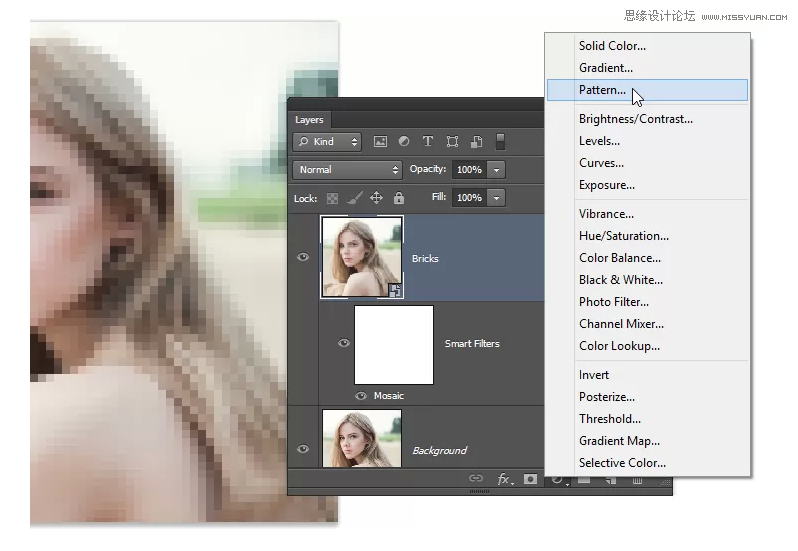The width and height of the screenshot is (798, 551).
Task: Open the Kind filter type dropdown
Action: (327, 142)
